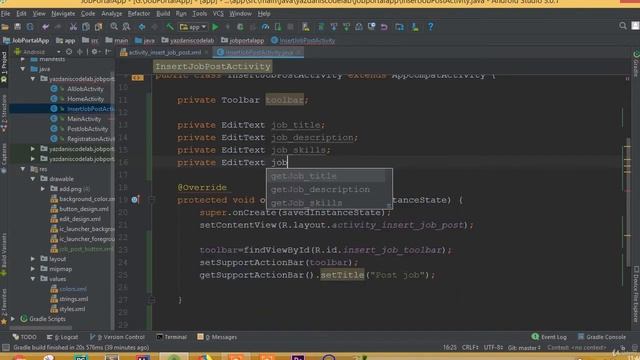
Task: Click the VCS Revert icon
Action: 384,27
